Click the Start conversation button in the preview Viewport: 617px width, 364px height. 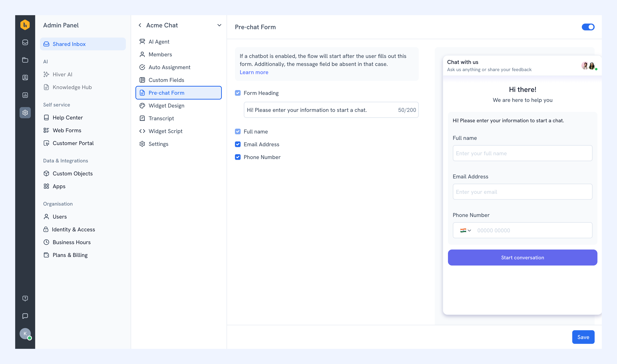[x=522, y=257]
